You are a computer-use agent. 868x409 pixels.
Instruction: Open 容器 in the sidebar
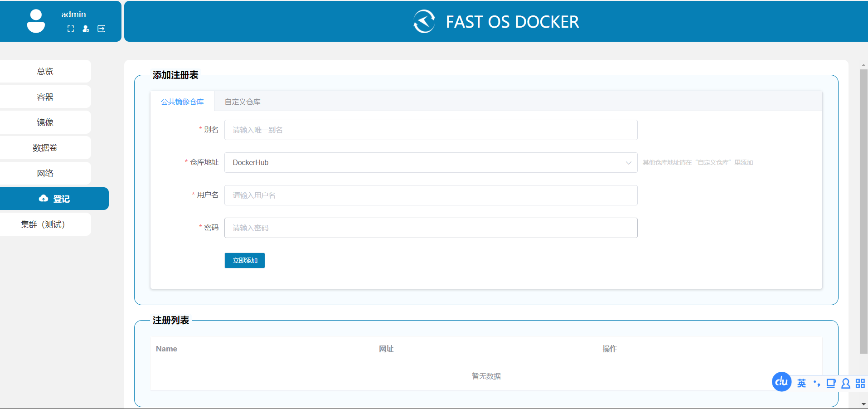pos(45,97)
